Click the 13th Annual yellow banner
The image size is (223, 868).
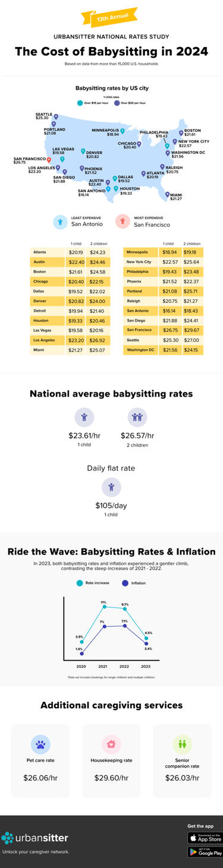click(111, 18)
